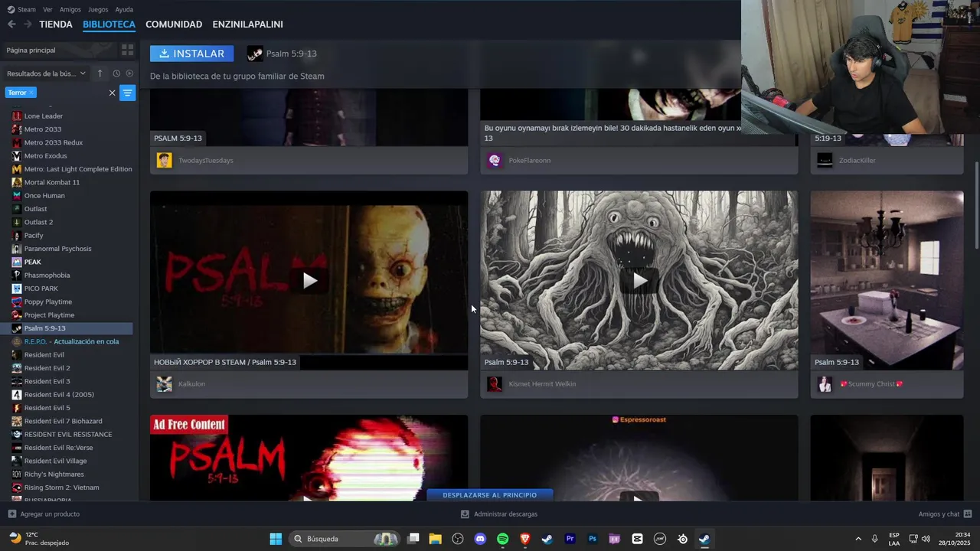Select Mortal Kombat 11 in the list

[x=52, y=182]
